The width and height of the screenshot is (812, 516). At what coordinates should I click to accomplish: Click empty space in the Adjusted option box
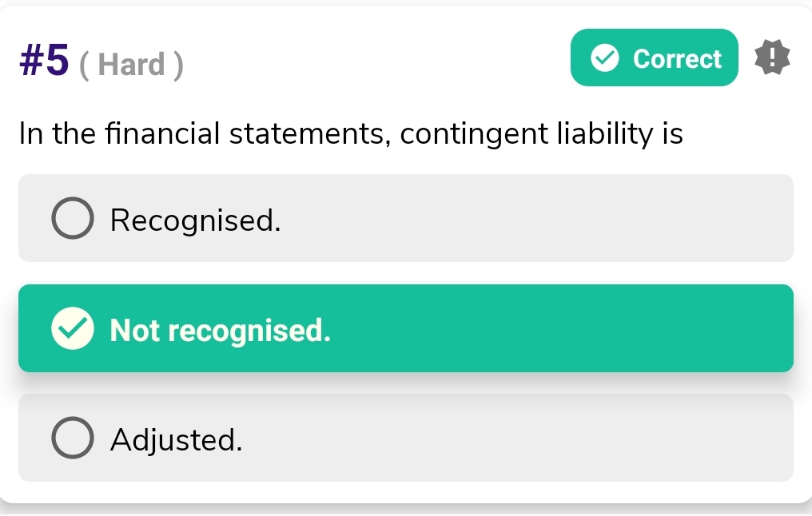click(559, 438)
